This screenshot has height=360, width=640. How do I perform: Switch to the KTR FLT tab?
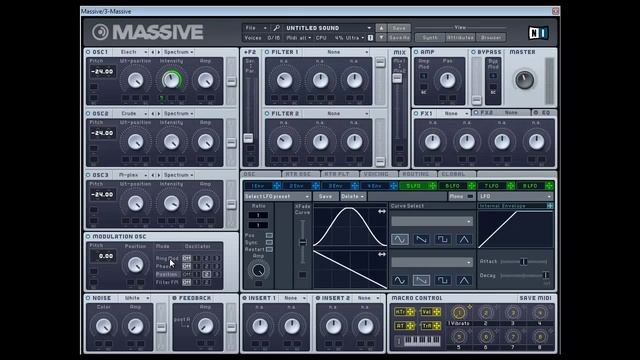pos(339,174)
